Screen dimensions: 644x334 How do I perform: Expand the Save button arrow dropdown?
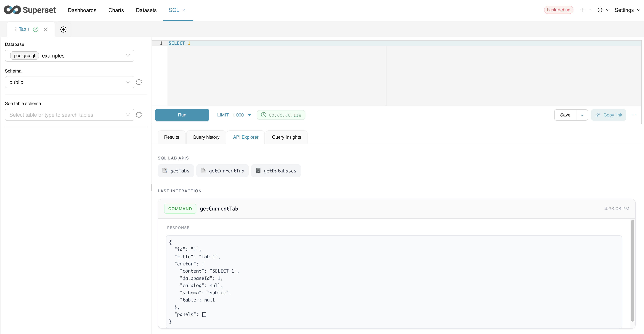(x=582, y=115)
